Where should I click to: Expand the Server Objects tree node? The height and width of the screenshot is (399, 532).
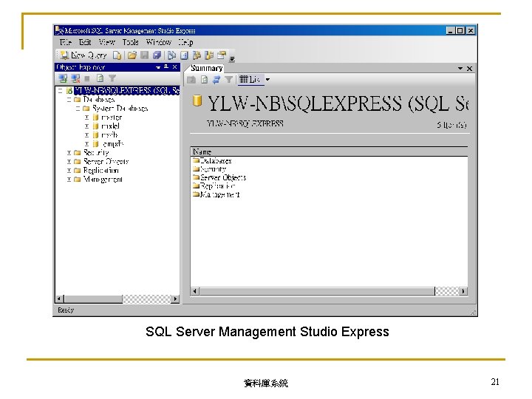69,162
